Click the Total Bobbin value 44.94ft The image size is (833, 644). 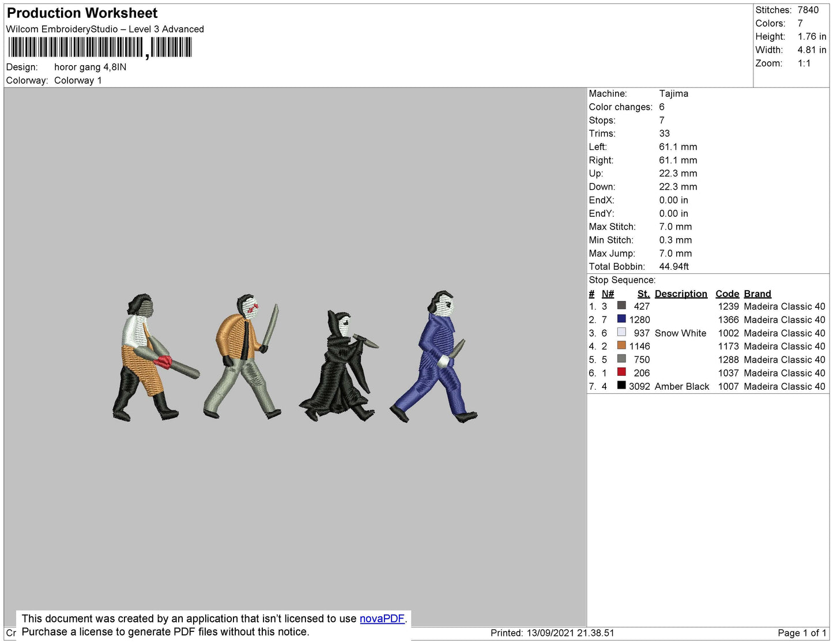(674, 266)
